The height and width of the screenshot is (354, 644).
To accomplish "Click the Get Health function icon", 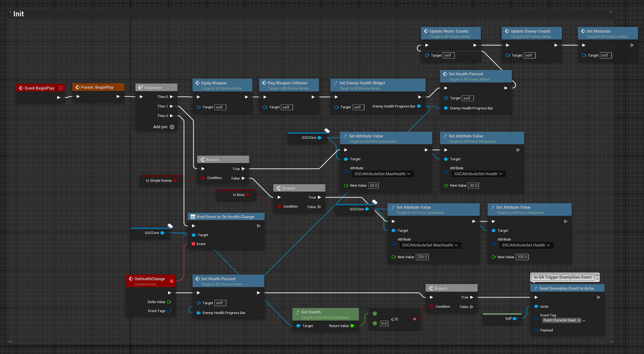I will 298,312.
